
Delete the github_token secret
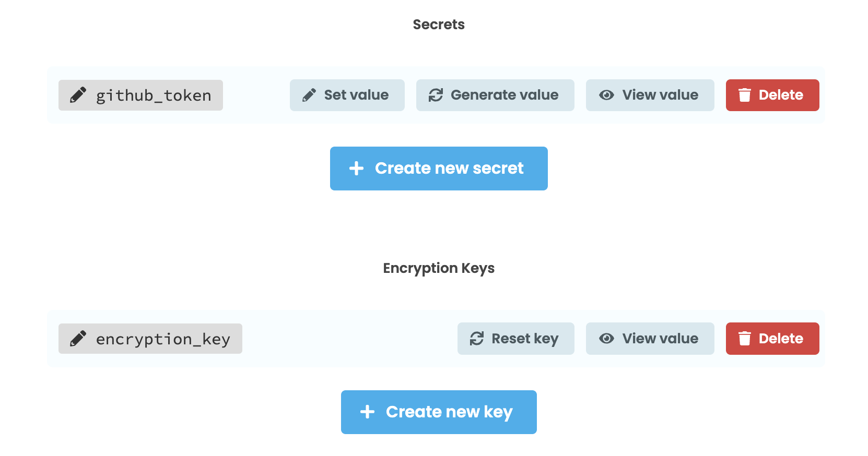pyautogui.click(x=772, y=95)
